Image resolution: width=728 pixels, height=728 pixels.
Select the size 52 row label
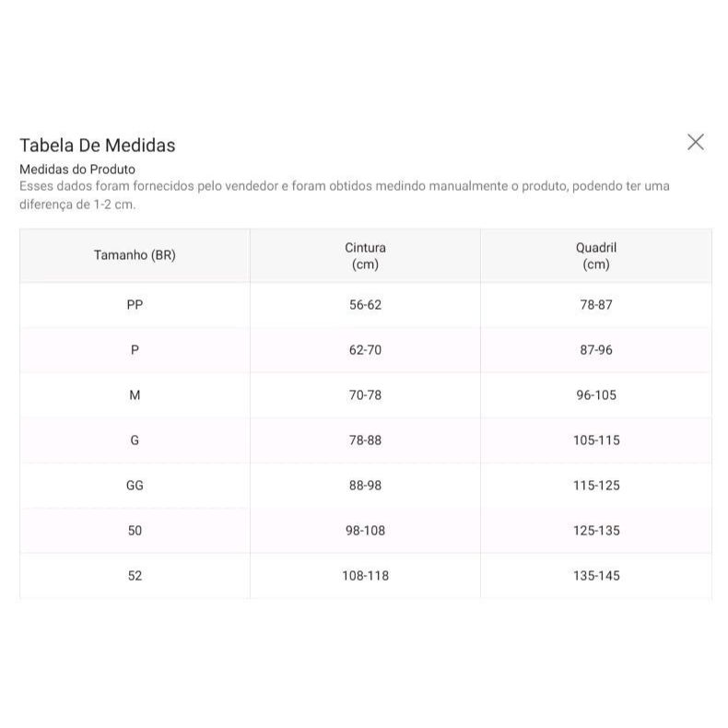pos(135,576)
